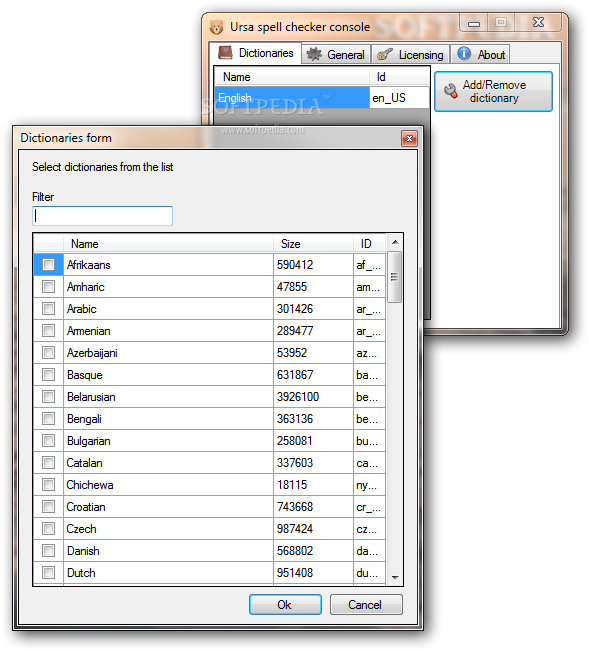Check the Afrikaans dictionary checkbox
This screenshot has width=589, height=651.
(x=49, y=264)
